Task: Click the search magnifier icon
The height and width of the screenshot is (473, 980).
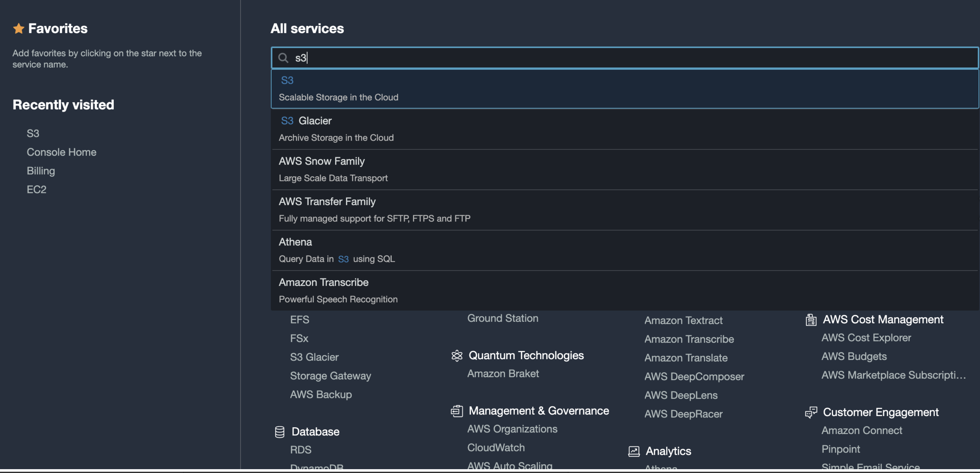Action: (x=283, y=58)
